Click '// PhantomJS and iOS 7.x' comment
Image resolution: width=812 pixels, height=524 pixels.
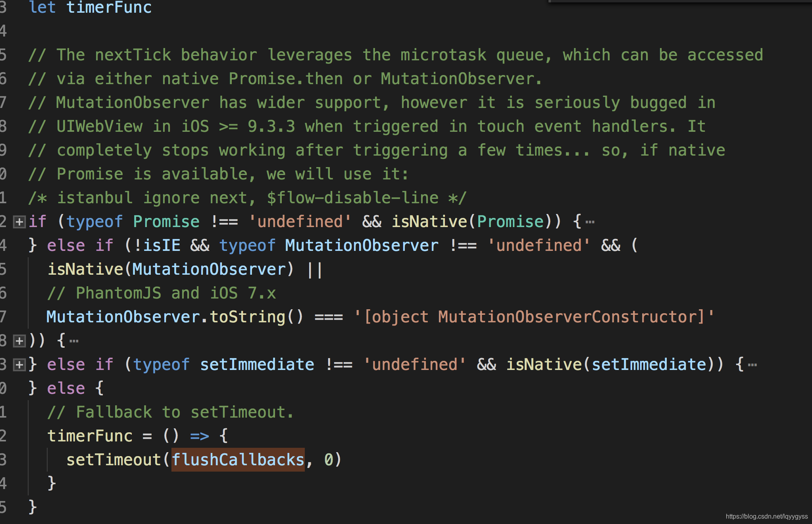[162, 293]
